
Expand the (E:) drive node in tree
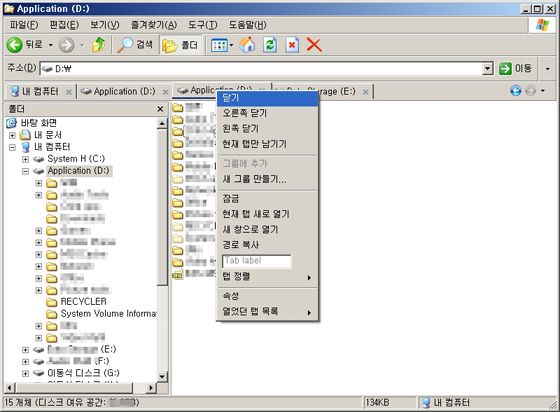[25, 350]
